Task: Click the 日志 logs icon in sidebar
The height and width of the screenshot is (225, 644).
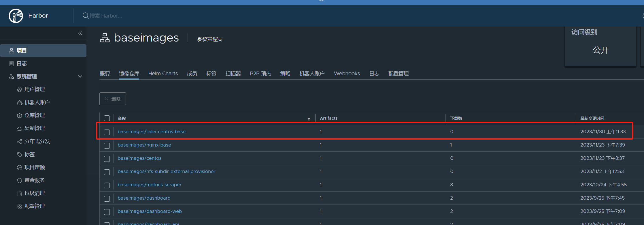Action: [12, 64]
